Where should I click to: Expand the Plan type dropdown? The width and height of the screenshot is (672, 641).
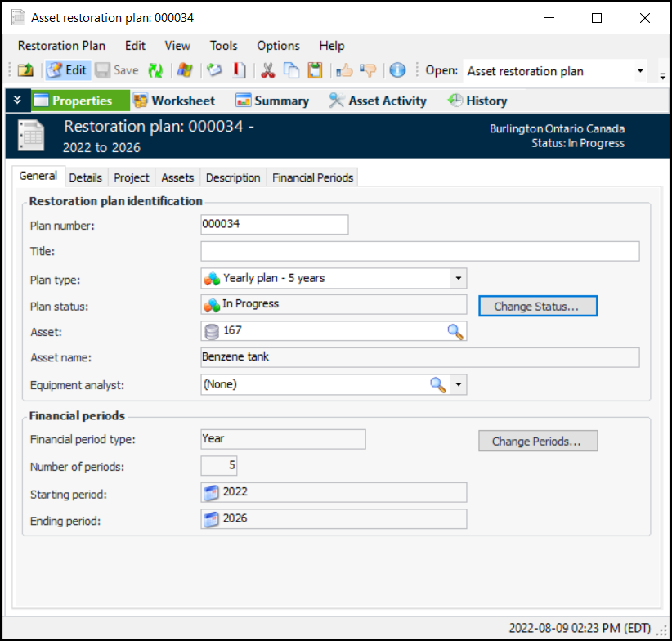458,279
